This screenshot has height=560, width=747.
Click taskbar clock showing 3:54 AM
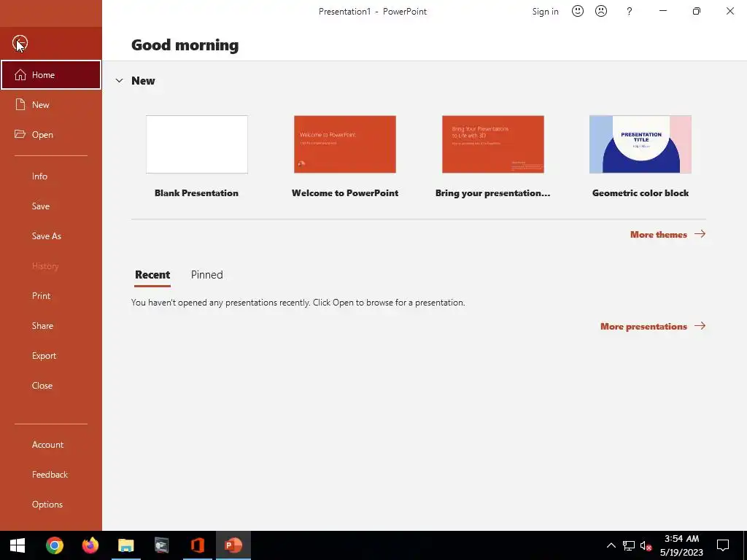click(x=681, y=545)
